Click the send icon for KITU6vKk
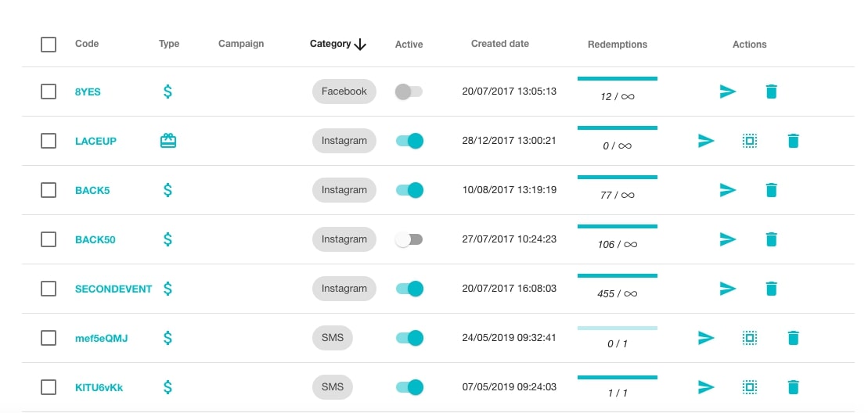 tap(706, 387)
